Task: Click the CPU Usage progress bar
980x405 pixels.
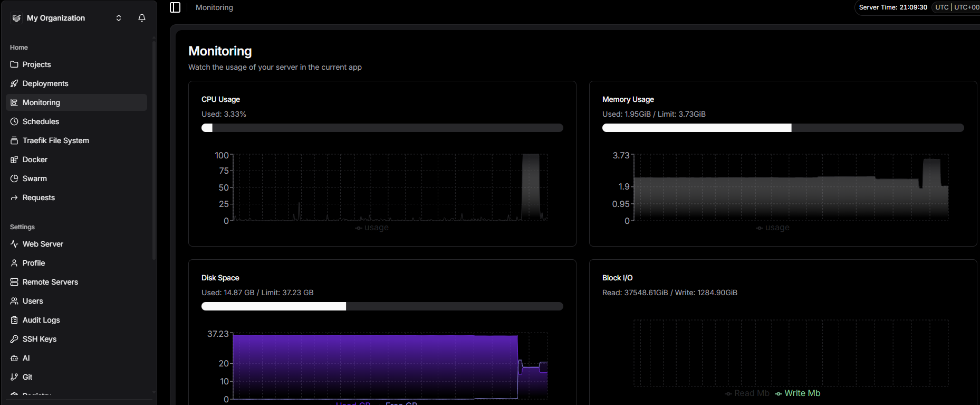Action: (x=382, y=128)
